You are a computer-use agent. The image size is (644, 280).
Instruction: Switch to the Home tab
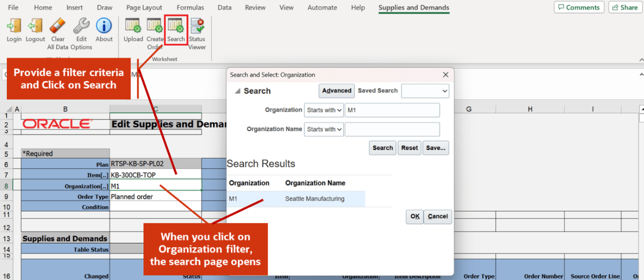coord(43,7)
